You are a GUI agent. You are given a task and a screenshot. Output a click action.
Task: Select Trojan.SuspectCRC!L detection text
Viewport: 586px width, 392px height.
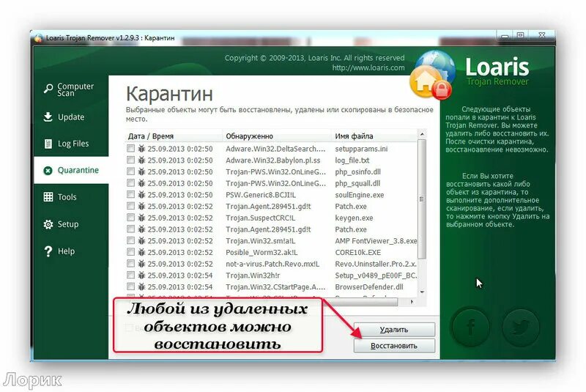260,218
